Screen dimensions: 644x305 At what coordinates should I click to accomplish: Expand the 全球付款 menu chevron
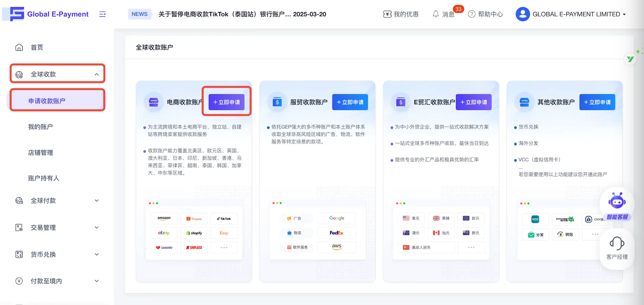pyautogui.click(x=97, y=200)
